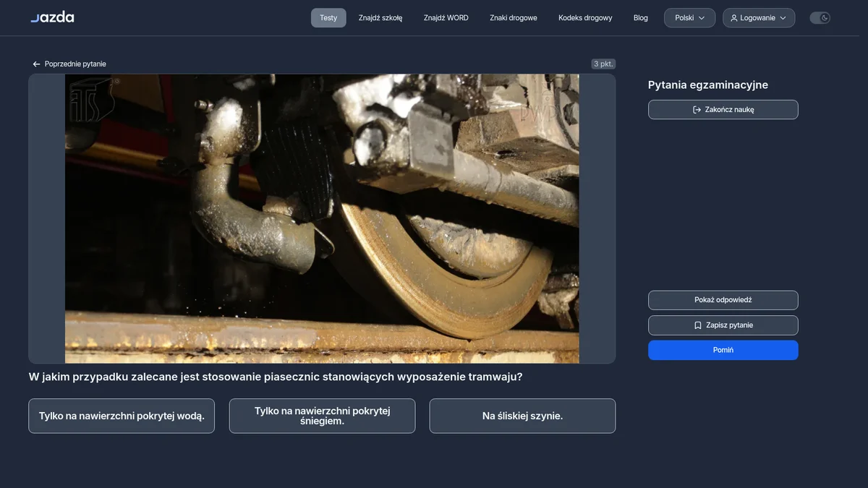Open the Jazda logo homepage
The image size is (868, 488).
pos(52,17)
